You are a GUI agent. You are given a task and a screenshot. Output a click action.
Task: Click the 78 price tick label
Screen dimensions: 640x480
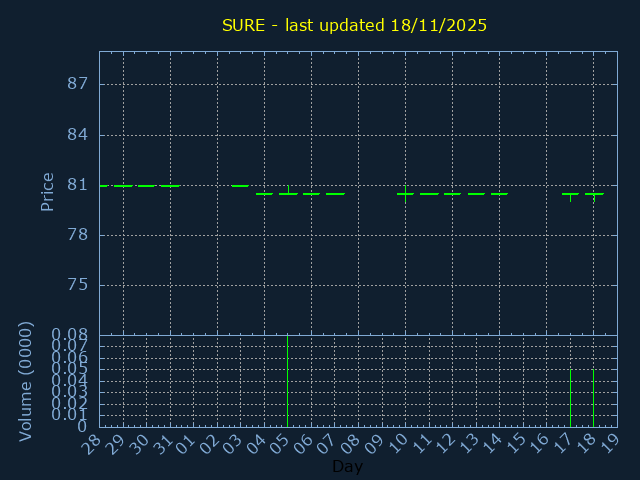click(x=77, y=235)
